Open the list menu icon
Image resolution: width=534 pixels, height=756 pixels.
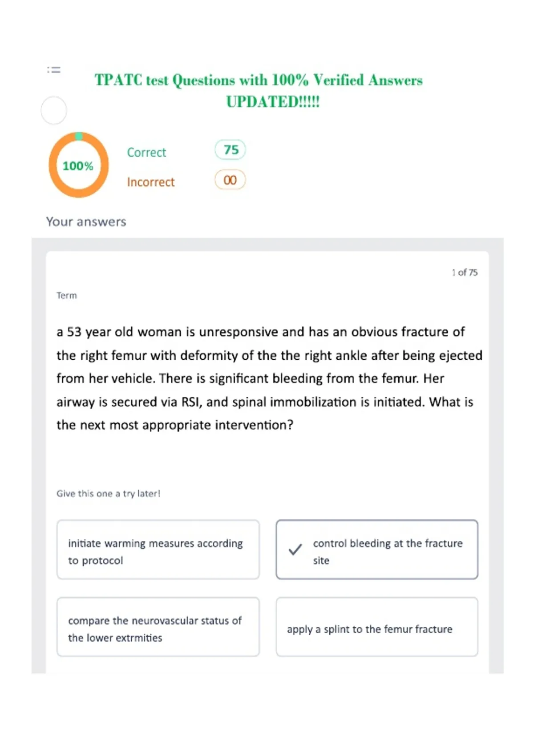tap(54, 70)
